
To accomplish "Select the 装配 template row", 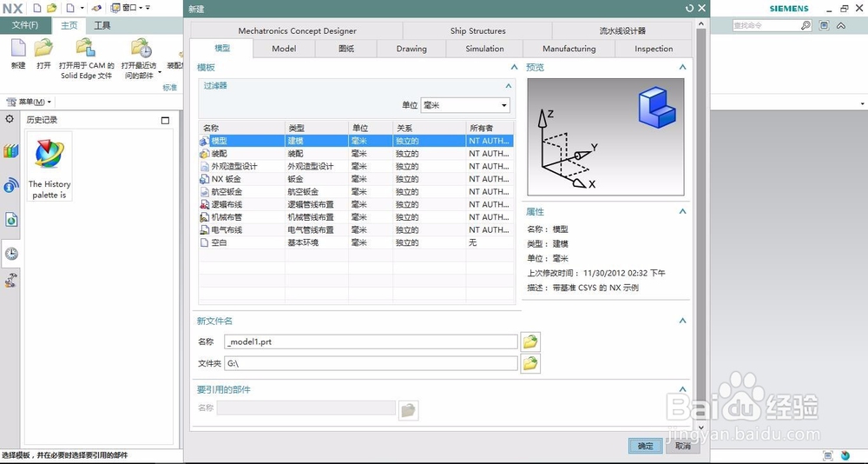I will tap(356, 154).
